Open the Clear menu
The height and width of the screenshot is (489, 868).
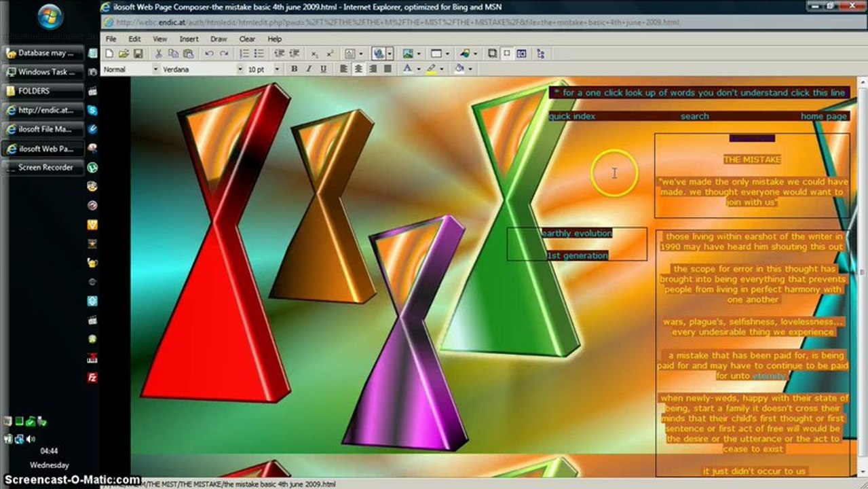247,39
